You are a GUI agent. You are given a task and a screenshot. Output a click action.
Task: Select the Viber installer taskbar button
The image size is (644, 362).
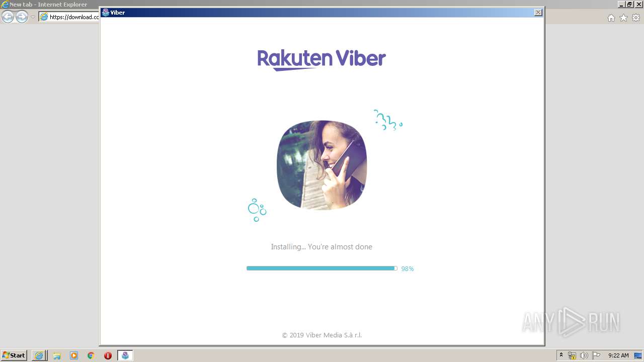[x=125, y=355]
